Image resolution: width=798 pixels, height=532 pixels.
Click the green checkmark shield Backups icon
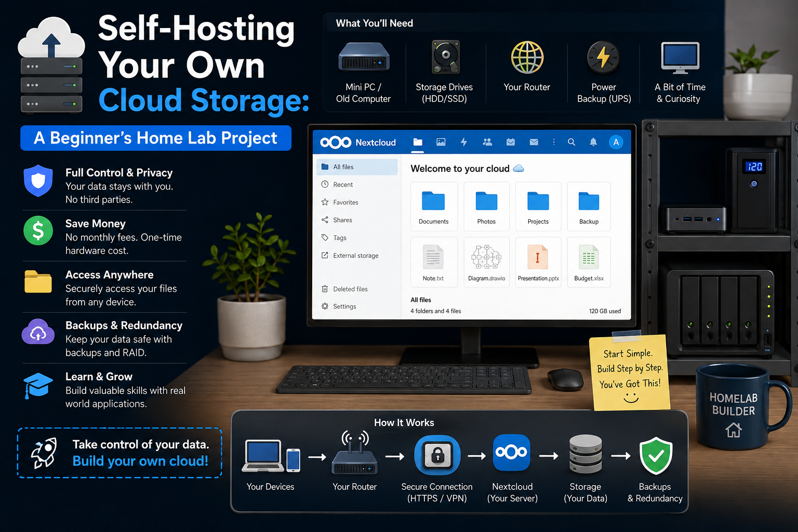(656, 455)
